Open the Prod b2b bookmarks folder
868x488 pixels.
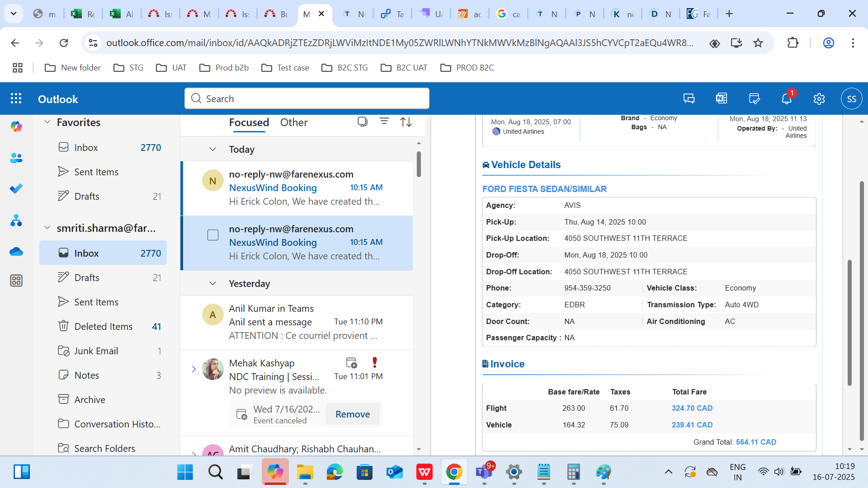(x=224, y=68)
